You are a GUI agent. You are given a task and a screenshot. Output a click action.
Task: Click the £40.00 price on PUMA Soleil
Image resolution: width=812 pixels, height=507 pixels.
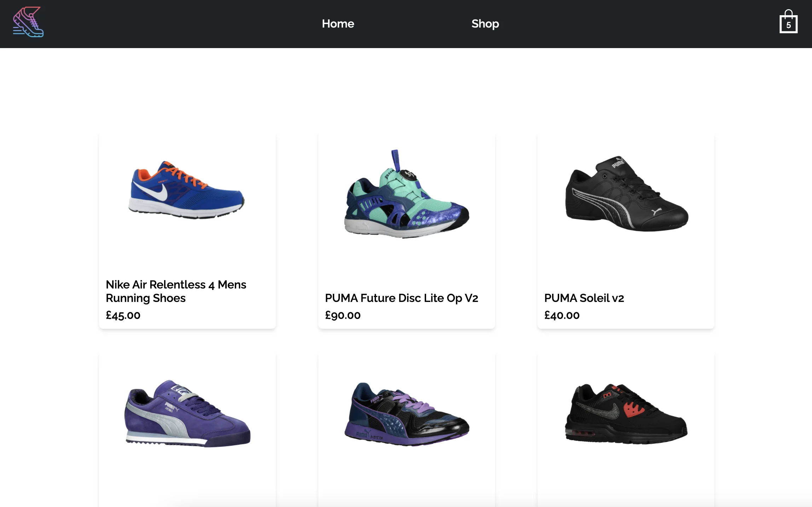pyautogui.click(x=562, y=315)
